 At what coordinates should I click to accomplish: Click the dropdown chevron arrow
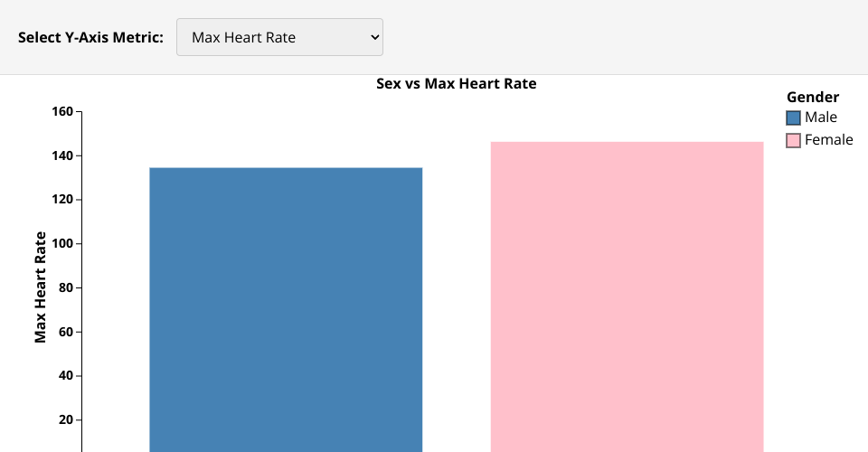pos(374,37)
